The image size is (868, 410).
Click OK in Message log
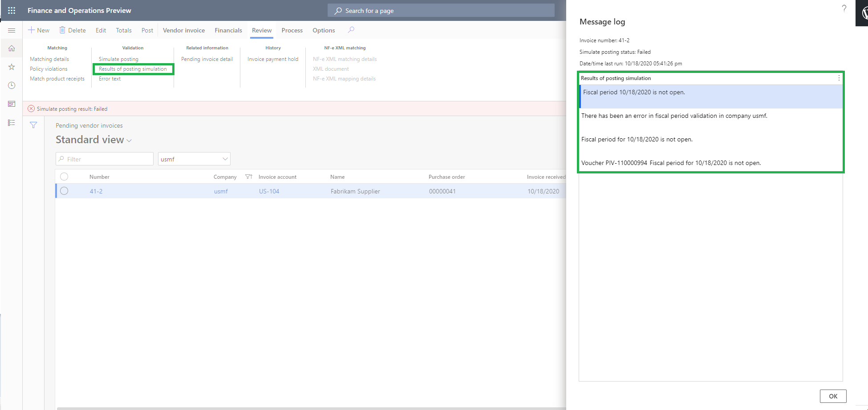click(833, 396)
